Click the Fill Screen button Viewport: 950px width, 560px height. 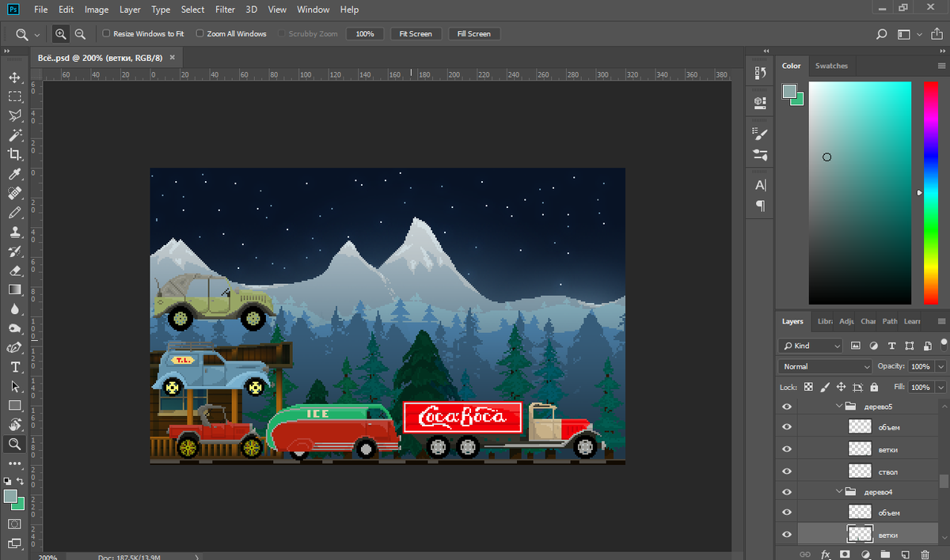pyautogui.click(x=474, y=34)
